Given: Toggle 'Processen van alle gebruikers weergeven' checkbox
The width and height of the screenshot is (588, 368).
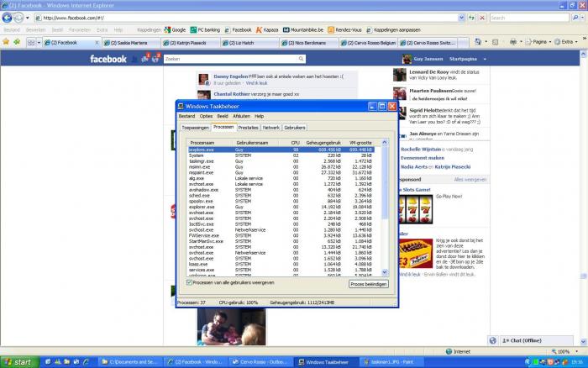Looking at the screenshot, I should [x=188, y=283].
